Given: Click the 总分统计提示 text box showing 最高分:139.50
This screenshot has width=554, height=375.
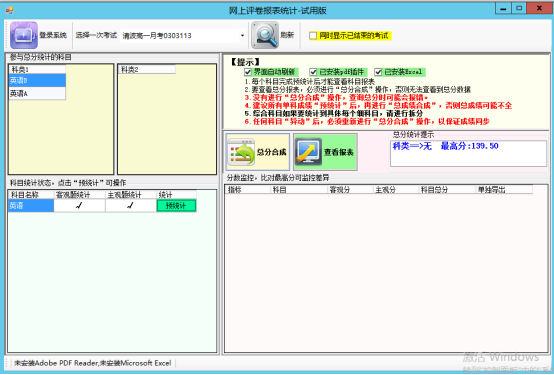Looking at the screenshot, I should [468, 153].
